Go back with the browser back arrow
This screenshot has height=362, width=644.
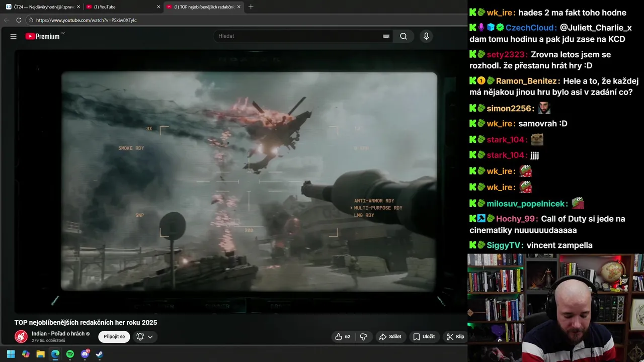coord(7,20)
